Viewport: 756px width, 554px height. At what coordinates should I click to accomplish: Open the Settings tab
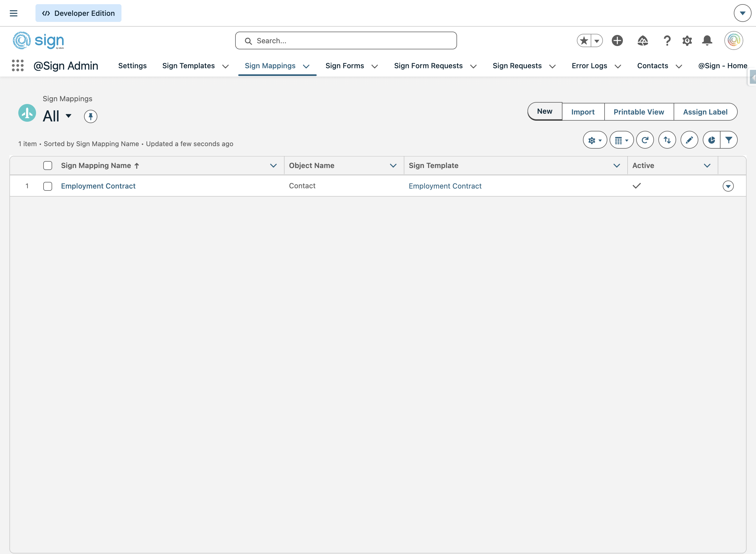tap(132, 66)
